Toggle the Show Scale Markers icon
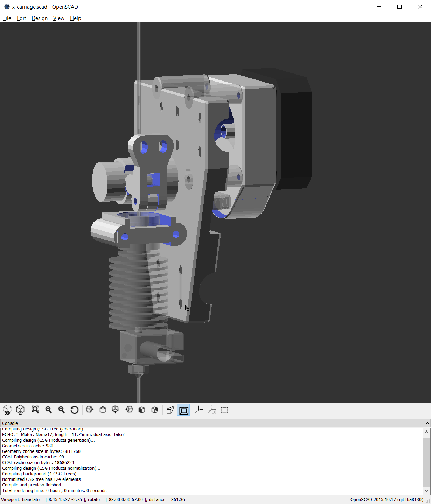The image size is (431, 504). click(x=212, y=410)
